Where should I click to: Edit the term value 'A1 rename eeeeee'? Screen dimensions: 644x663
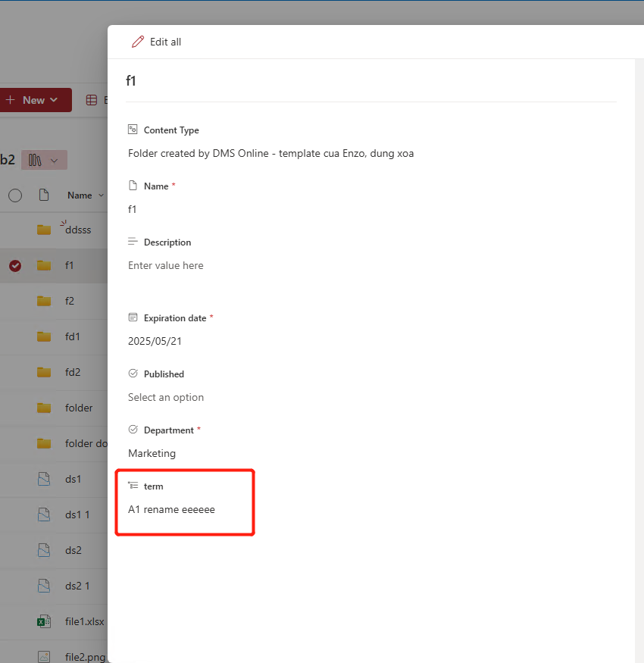point(171,509)
